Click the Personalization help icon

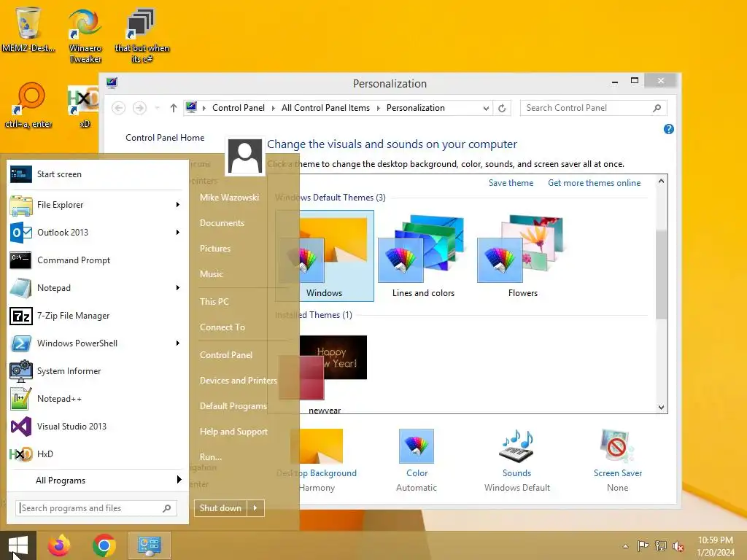tap(668, 129)
